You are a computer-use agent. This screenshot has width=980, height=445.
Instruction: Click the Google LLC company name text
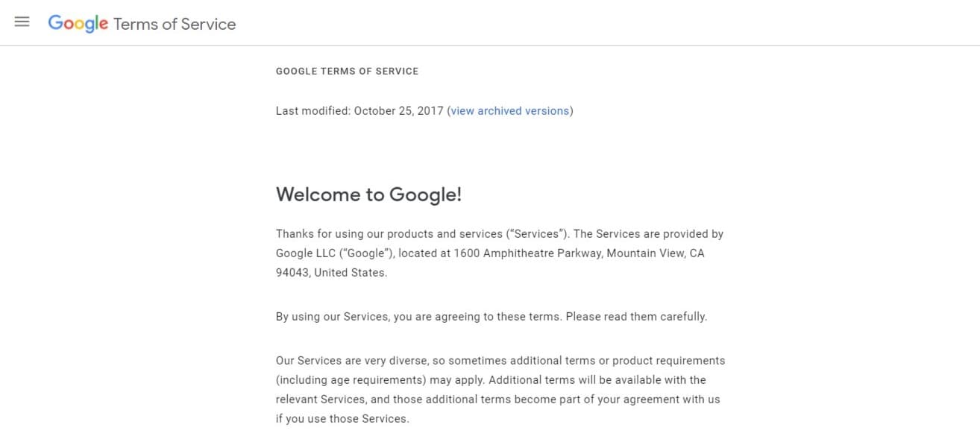tap(305, 253)
